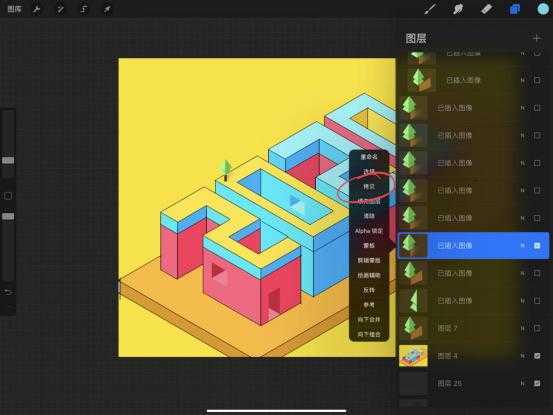Image resolution: width=553 pixels, height=415 pixels.
Task: Open the Actions wrench menu
Action: click(36, 10)
